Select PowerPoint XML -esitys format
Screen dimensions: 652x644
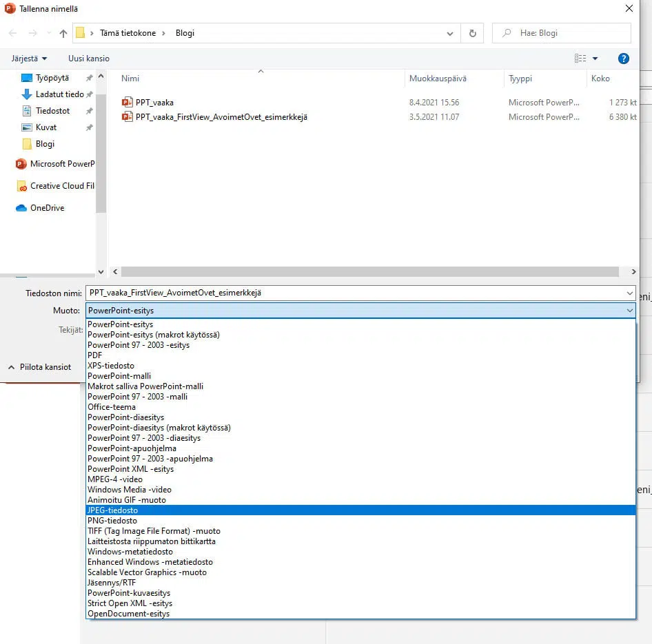pyautogui.click(x=360, y=469)
